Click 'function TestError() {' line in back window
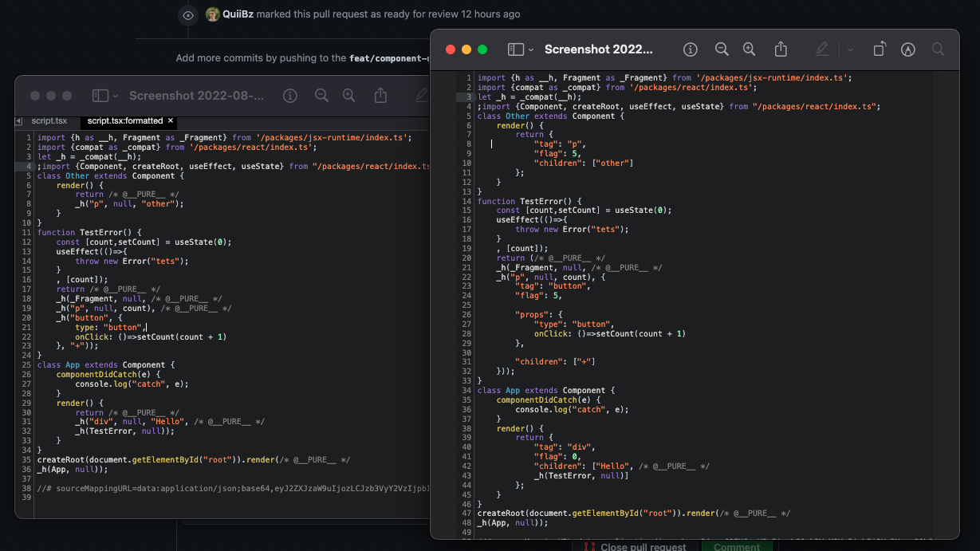This screenshot has height=551, width=980. 89,233
